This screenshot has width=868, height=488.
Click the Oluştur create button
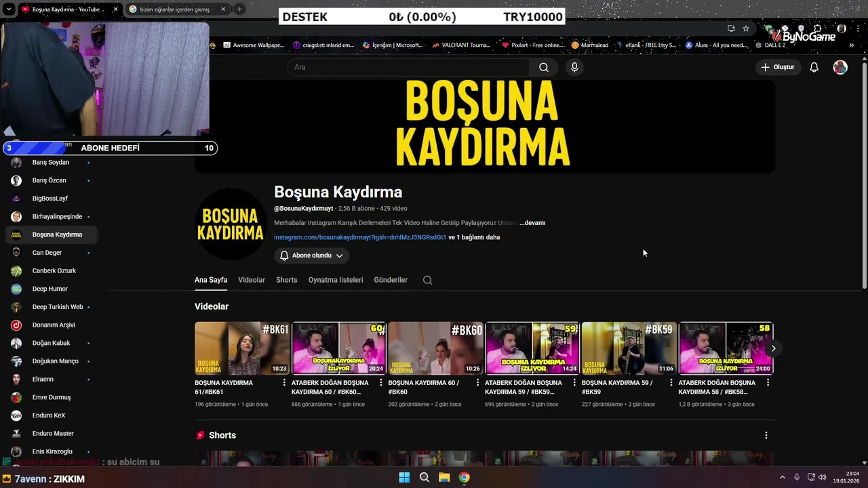coord(777,67)
